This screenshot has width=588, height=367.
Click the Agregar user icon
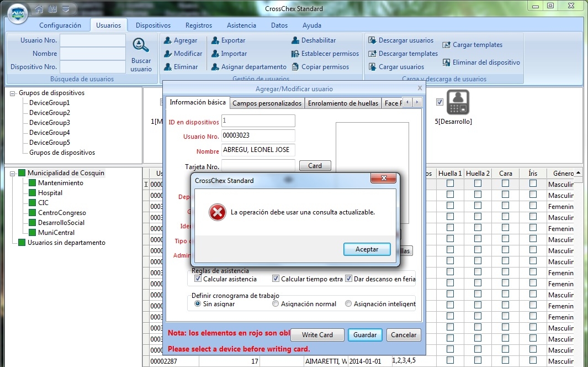168,40
